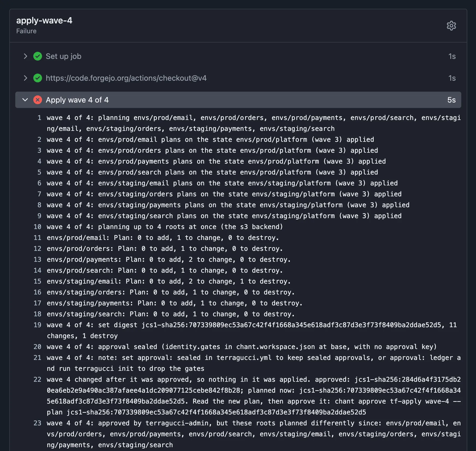The height and width of the screenshot is (451, 476).
Task: Click log text 'envs/prod/payments: Plan: 0 to add, 2 to change'
Action: click(x=141, y=260)
